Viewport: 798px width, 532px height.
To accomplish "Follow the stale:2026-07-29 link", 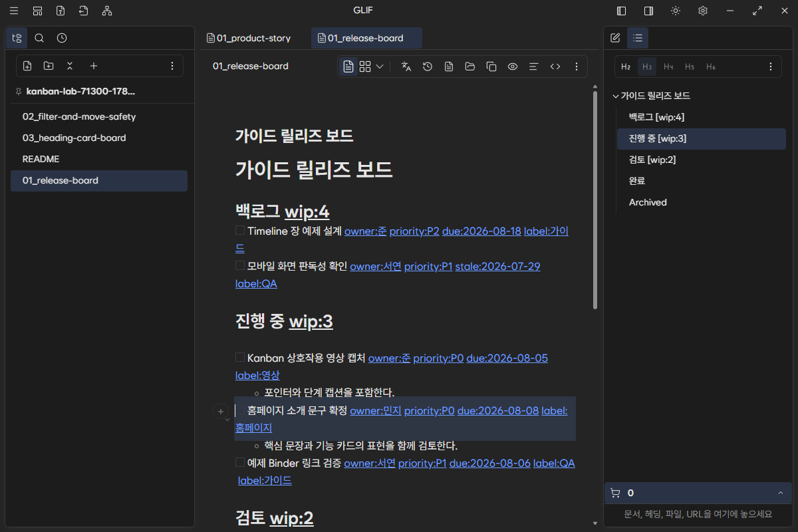I will coord(497,267).
